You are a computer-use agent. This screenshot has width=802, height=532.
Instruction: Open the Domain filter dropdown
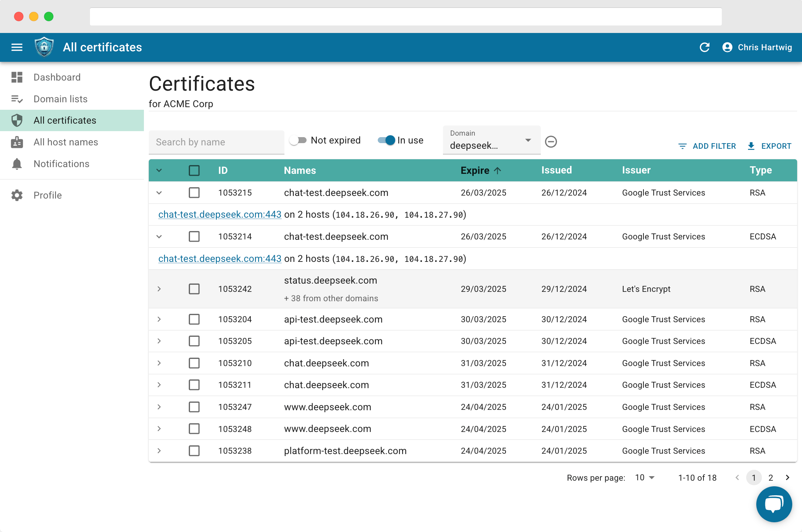(491, 140)
